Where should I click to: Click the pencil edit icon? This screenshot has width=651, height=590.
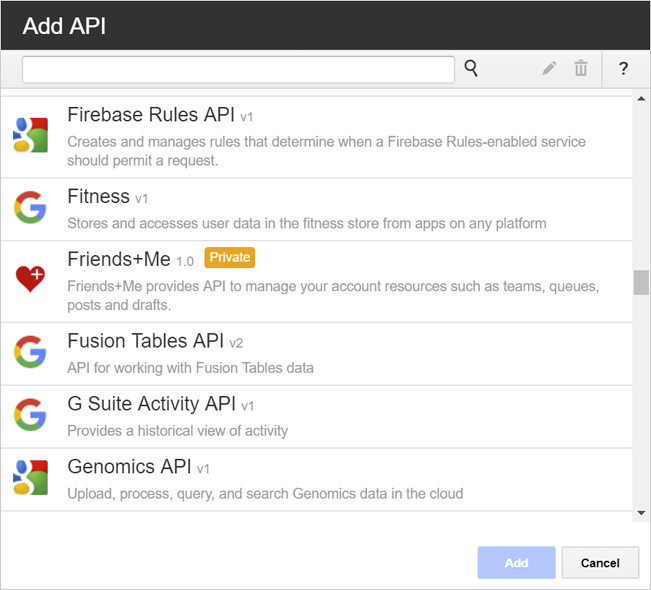coord(549,69)
